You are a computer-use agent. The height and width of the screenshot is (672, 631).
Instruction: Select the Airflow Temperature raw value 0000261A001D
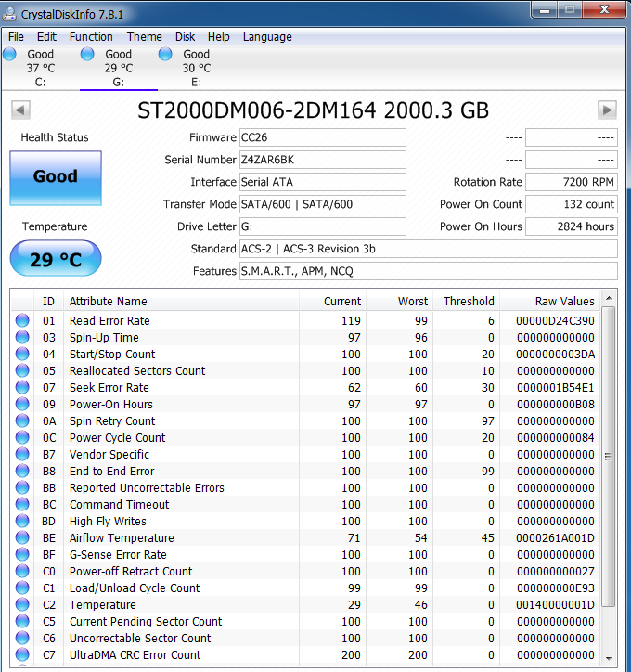(555, 538)
